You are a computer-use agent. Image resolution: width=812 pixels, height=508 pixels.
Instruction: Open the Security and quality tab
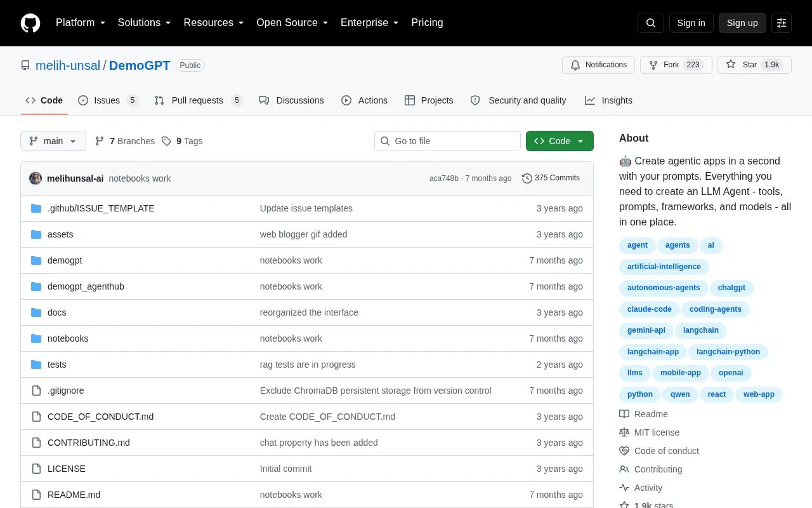click(x=518, y=100)
